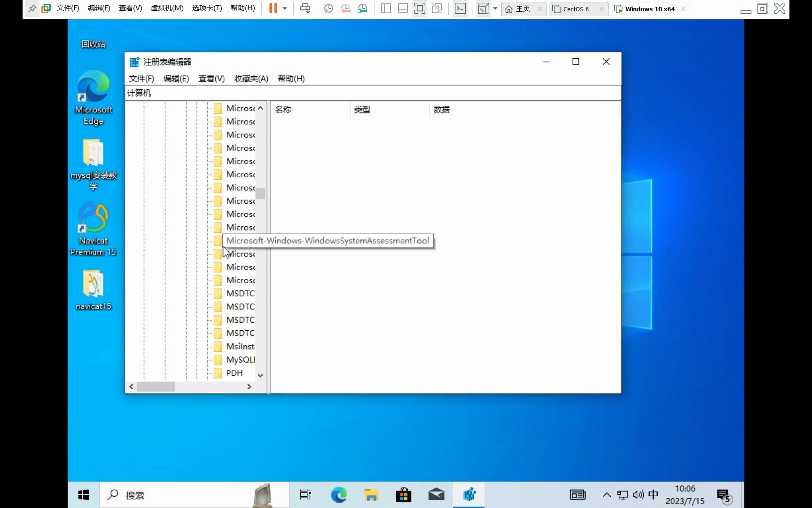Close the CentOS 6 tab
Viewport: 812px width, 508px height.
pyautogui.click(x=601, y=9)
